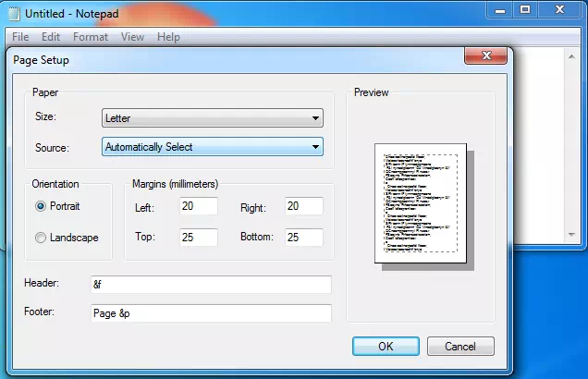Click the Bottom margin field
Viewport: 588px width, 379px height.
(x=304, y=238)
